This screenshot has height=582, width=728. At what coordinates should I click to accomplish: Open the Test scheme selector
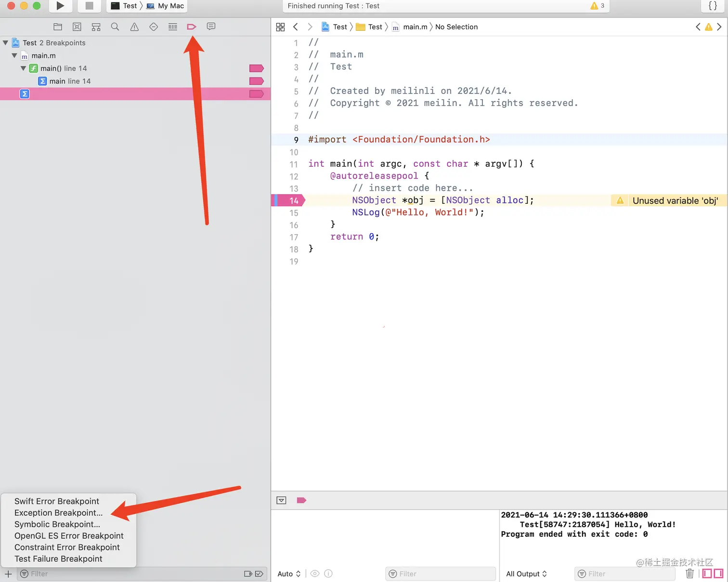coord(124,6)
